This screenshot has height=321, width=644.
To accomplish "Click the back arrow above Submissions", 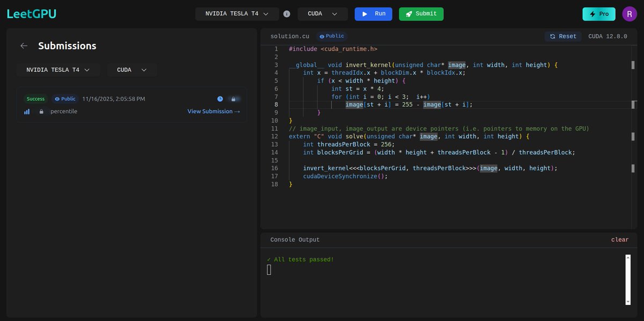I will 24,46.
